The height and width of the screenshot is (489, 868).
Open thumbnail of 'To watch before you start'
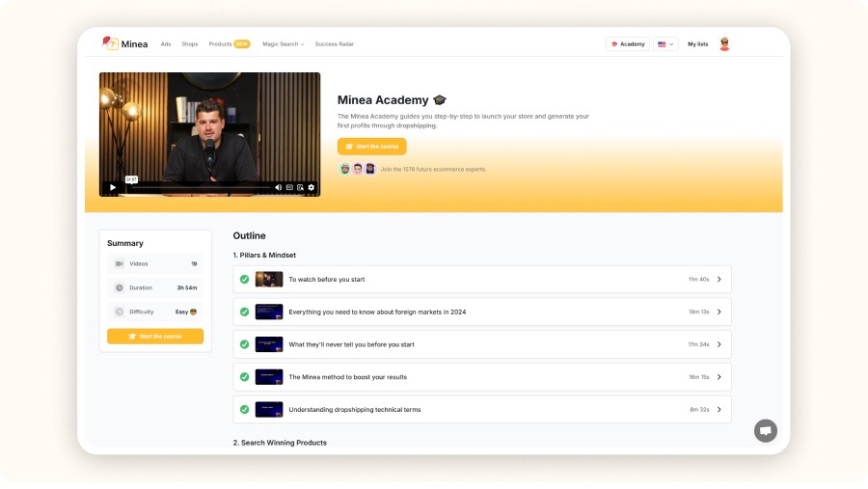269,279
